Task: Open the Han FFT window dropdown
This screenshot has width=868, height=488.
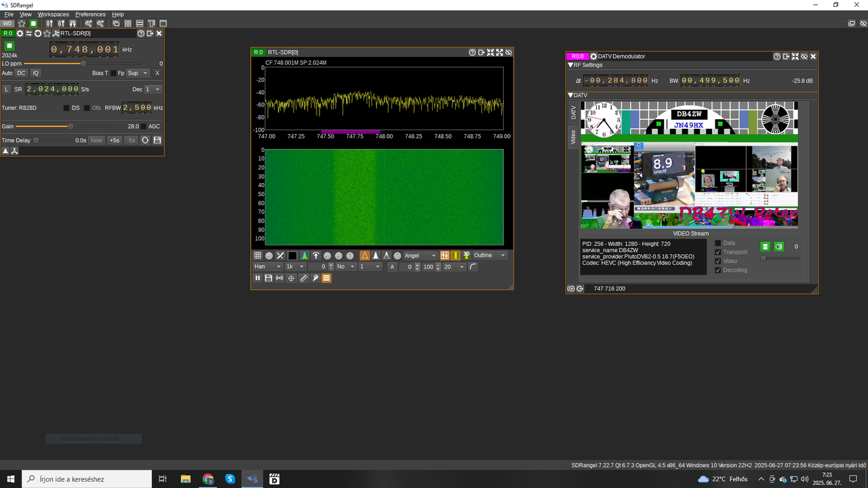Action: 267,267
